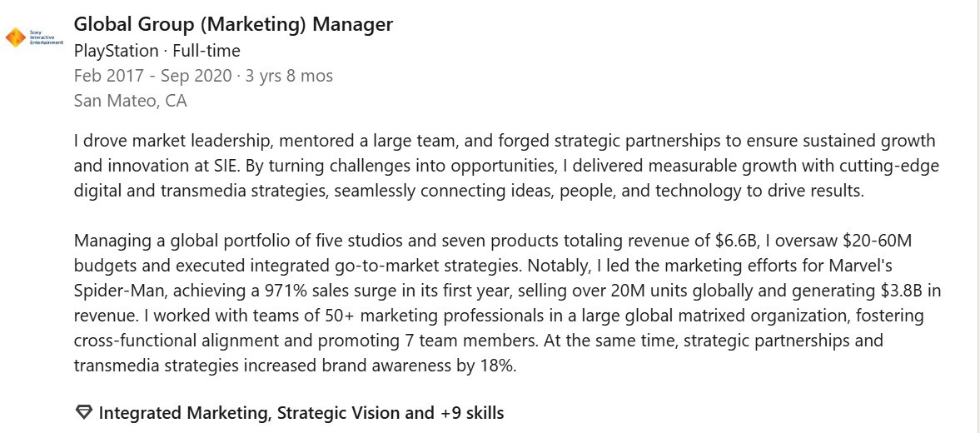
Task: Open the Global Group (Marketing) Manager title
Action: click(233, 24)
